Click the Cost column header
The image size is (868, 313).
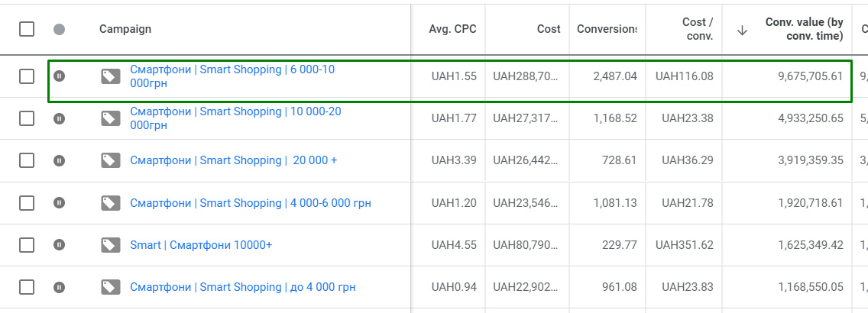pyautogui.click(x=549, y=29)
